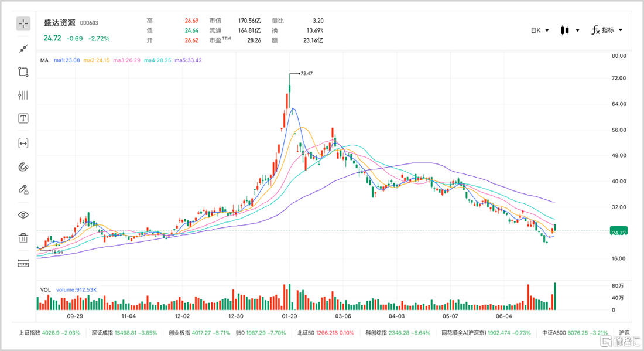
Task: Open the 日K period dropdown
Action: pos(540,30)
